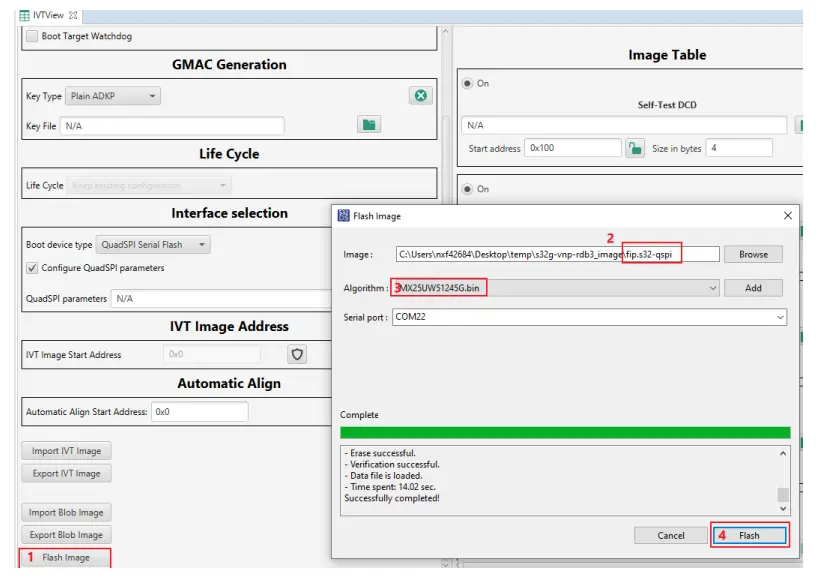
Task: Click the 'Successfully completed!' log line
Action: coord(392,498)
